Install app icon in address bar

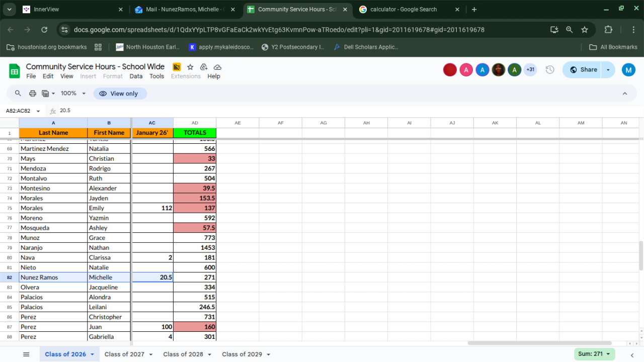(x=554, y=30)
